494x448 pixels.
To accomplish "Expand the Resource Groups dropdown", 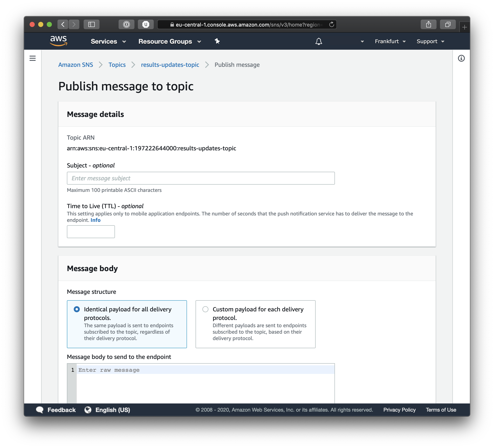I will tap(170, 41).
